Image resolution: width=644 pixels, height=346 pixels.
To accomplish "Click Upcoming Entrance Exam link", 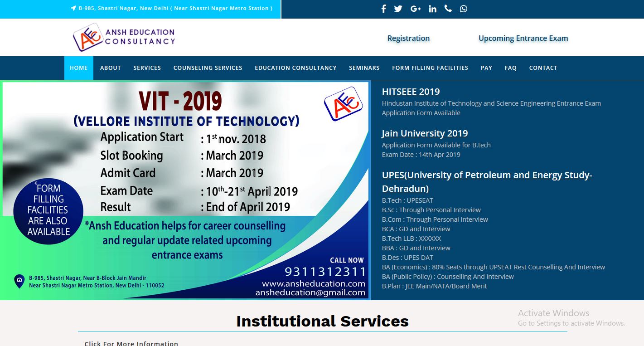I will tap(523, 38).
